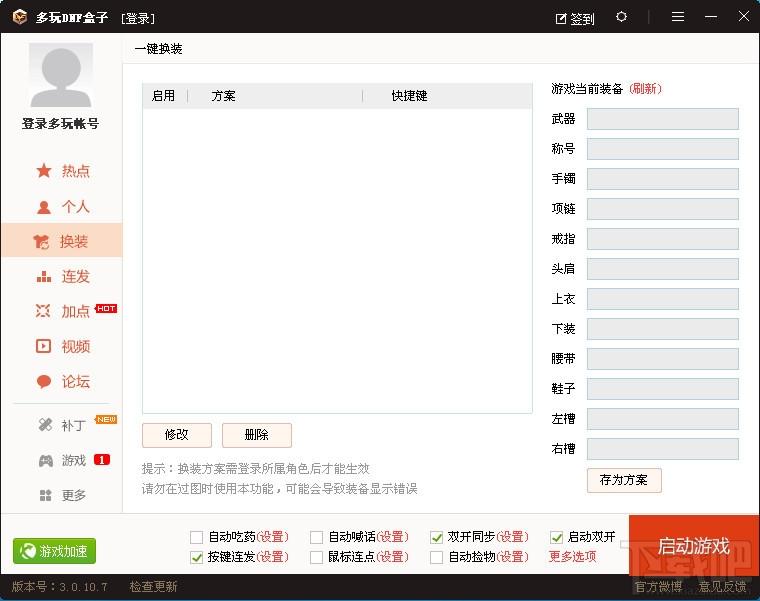Open 设置 link for 双开同步
This screenshot has height=601, width=760.
click(x=512, y=537)
